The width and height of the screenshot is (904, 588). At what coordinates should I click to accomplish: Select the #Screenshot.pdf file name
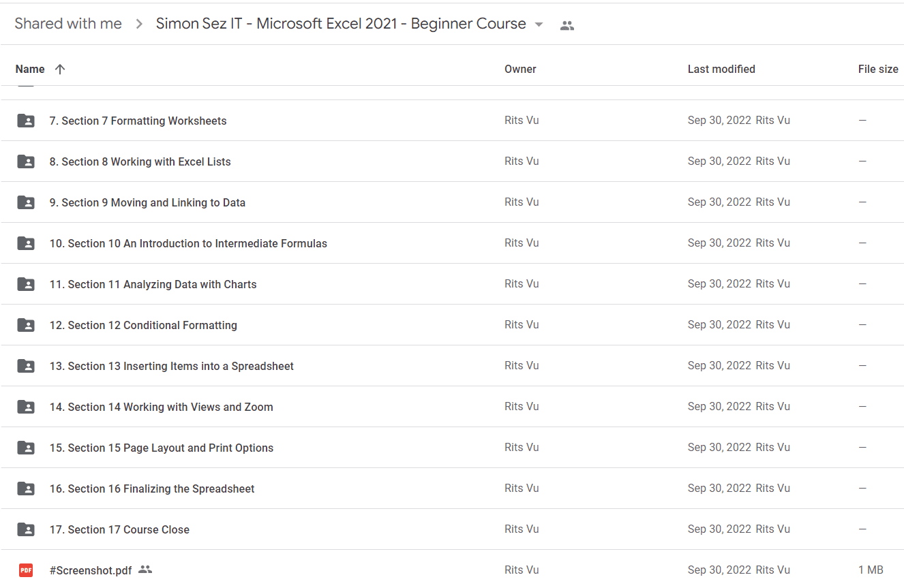pos(91,570)
